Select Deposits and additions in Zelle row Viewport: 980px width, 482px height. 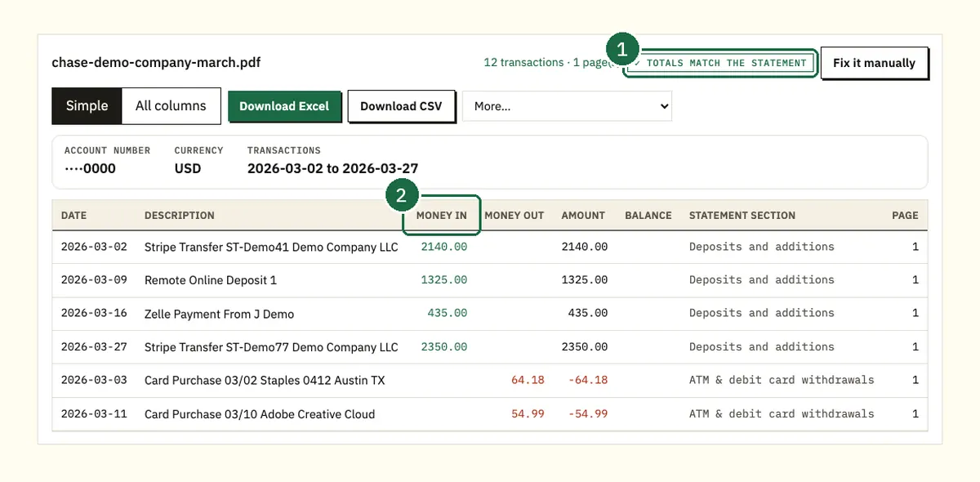tap(762, 314)
